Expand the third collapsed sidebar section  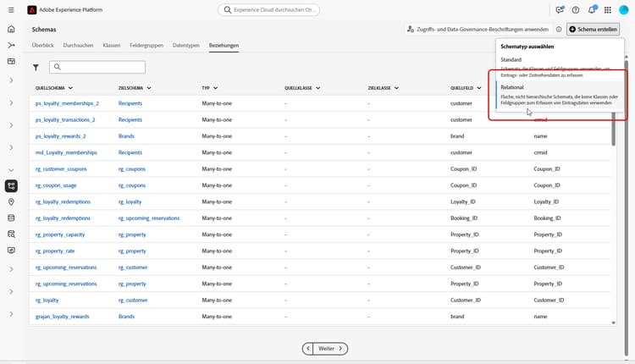[x=11, y=125]
